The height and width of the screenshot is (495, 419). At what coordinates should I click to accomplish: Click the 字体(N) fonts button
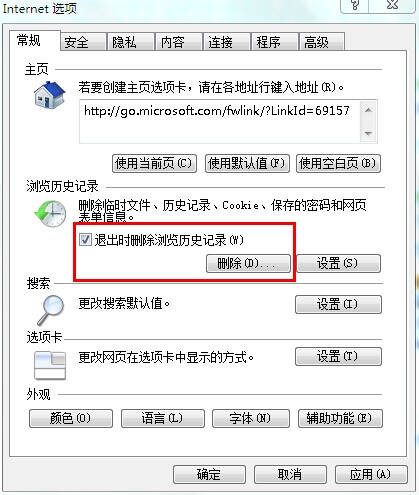[251, 418]
